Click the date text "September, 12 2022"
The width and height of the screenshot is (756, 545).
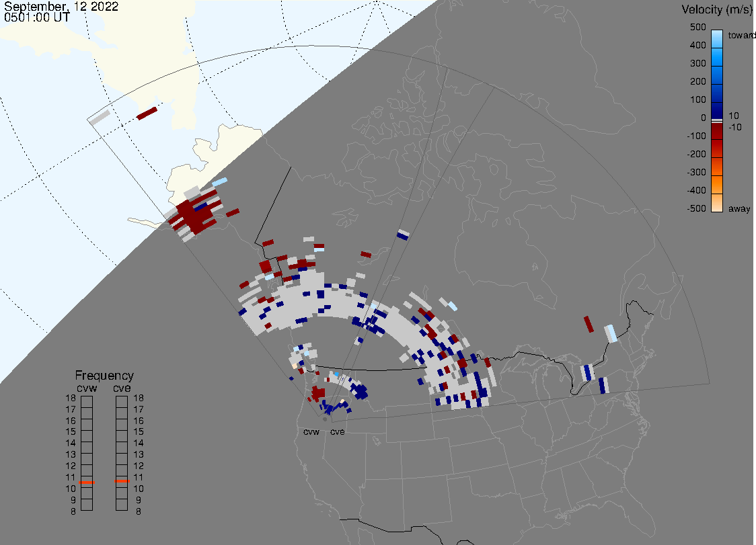click(61, 6)
